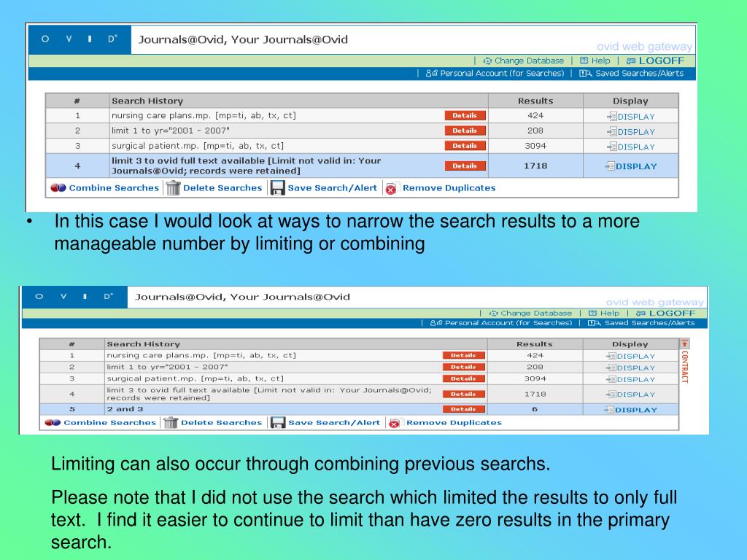The height and width of the screenshot is (560, 747).
Task: Click Combine Searches icon in bottom screenshot
Action: tap(53, 422)
